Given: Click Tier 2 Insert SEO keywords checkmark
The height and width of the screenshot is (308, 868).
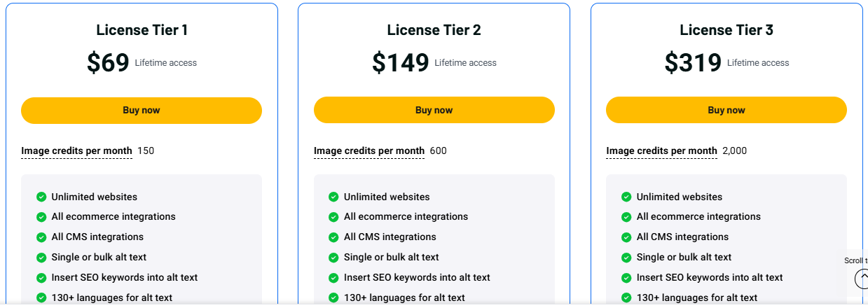Looking at the screenshot, I should pyautogui.click(x=333, y=278).
